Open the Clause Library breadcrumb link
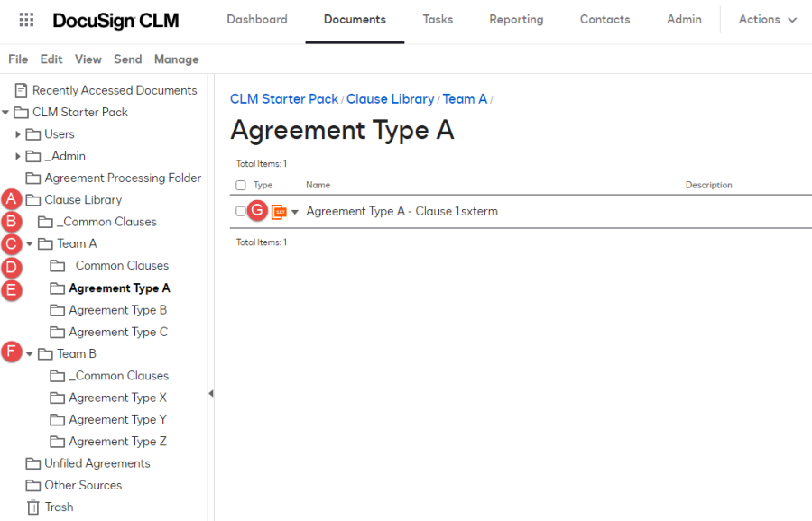 pos(390,99)
